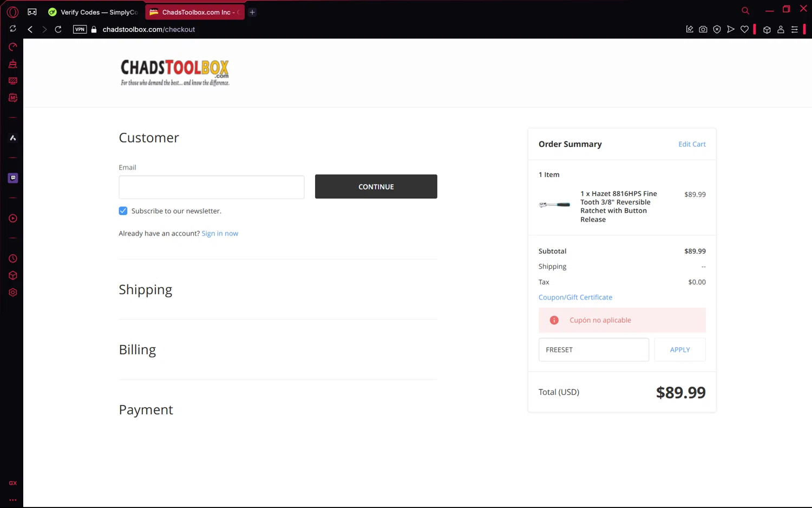812x508 pixels.
Task: Open the Aria AI icon in the sidebar
Action: (13, 138)
